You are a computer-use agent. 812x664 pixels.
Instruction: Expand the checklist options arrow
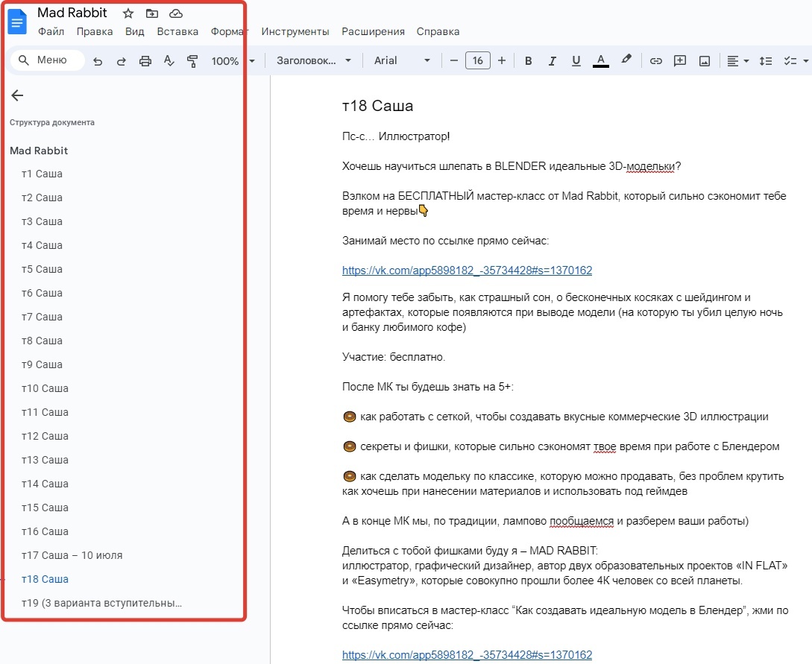(x=806, y=60)
